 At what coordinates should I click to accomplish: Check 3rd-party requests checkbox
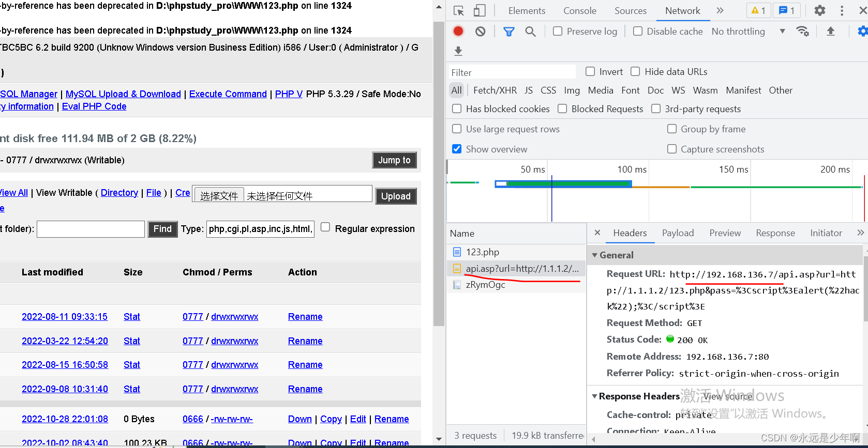pos(656,109)
